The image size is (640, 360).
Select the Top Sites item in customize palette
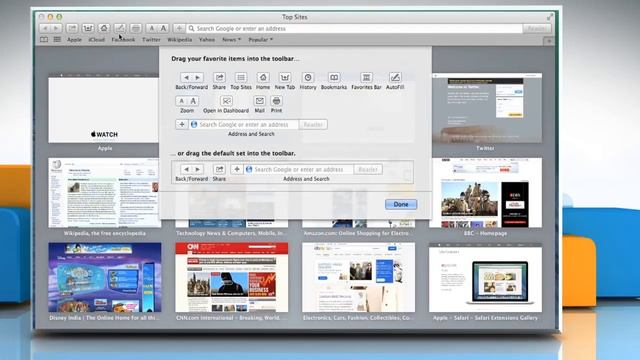(241, 81)
